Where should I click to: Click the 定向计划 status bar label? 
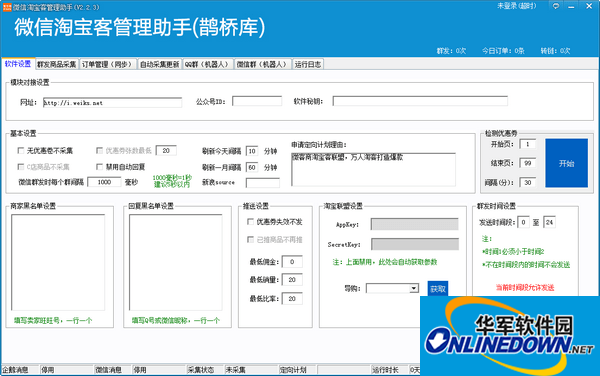(x=293, y=370)
